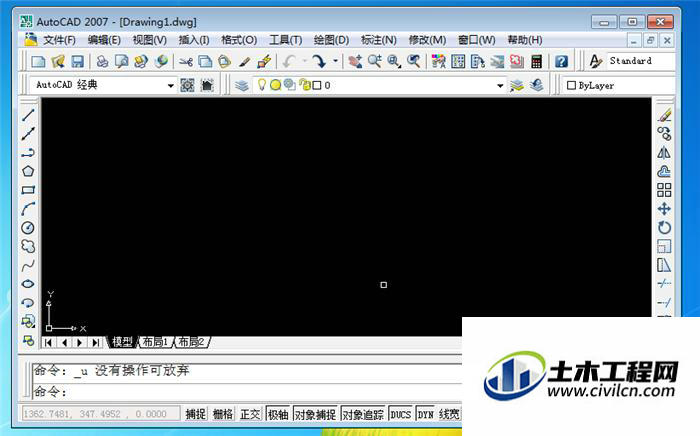Open the 绘图(D) menu

coord(331,40)
